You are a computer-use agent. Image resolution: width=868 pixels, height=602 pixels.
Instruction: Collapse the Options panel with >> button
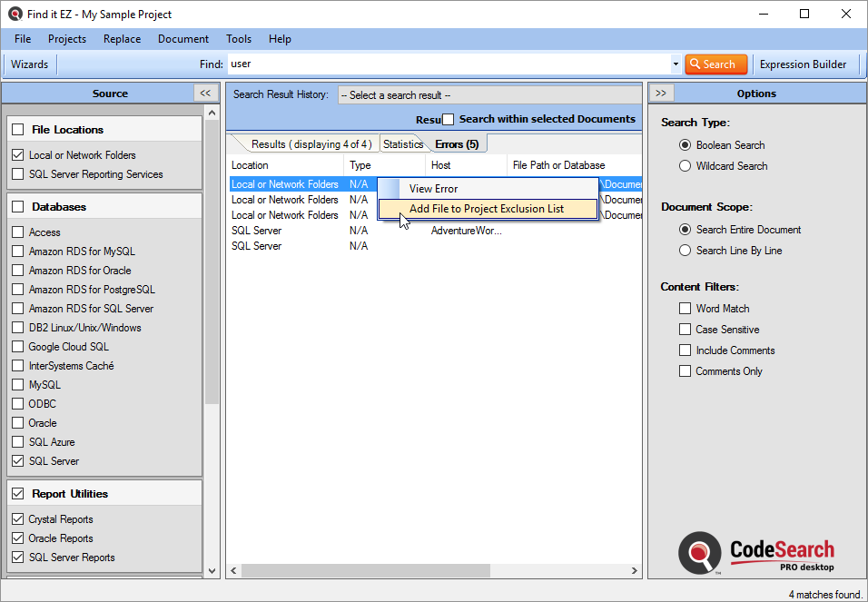[x=661, y=93]
